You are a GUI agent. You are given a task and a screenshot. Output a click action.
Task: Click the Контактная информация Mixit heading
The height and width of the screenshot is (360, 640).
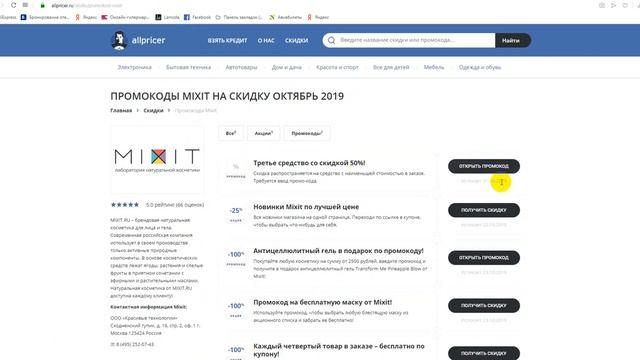[x=148, y=307]
